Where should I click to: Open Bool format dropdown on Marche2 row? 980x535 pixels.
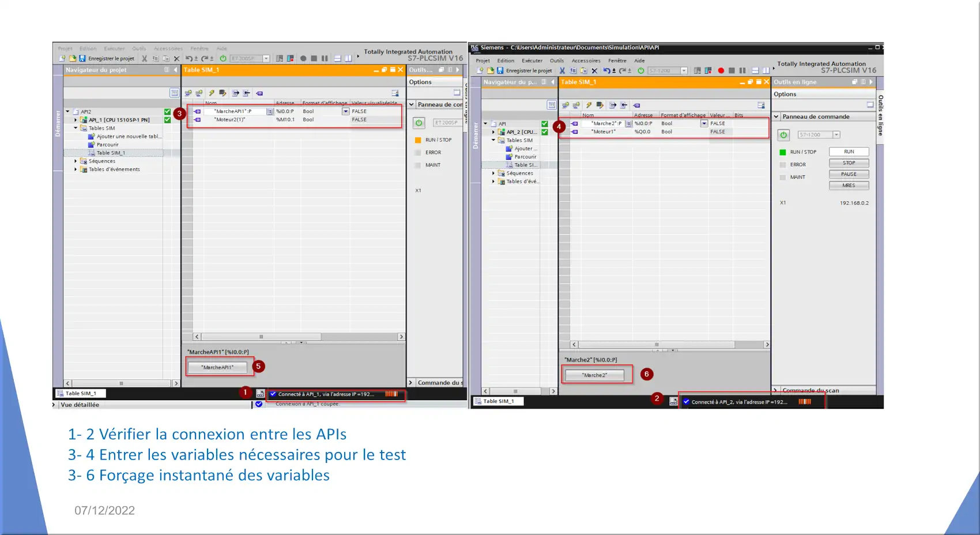click(704, 123)
